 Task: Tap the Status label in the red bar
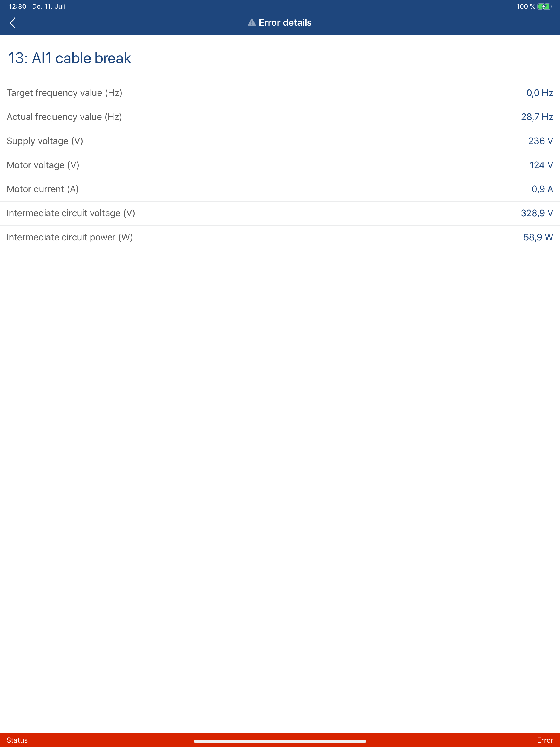coord(17,740)
